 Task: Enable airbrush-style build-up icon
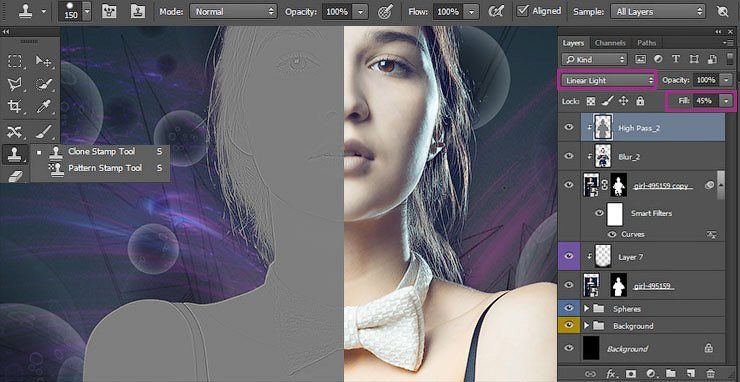pos(496,11)
